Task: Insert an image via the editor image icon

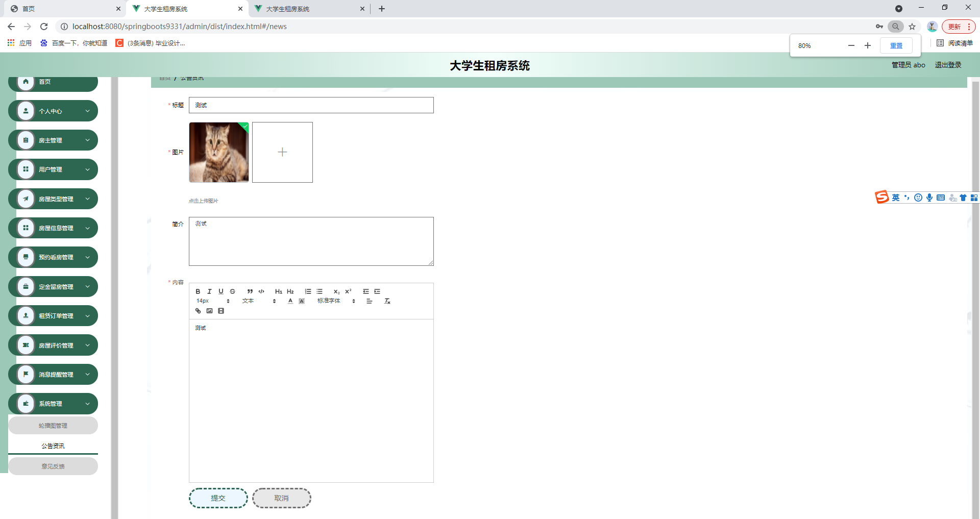Action: pos(209,311)
